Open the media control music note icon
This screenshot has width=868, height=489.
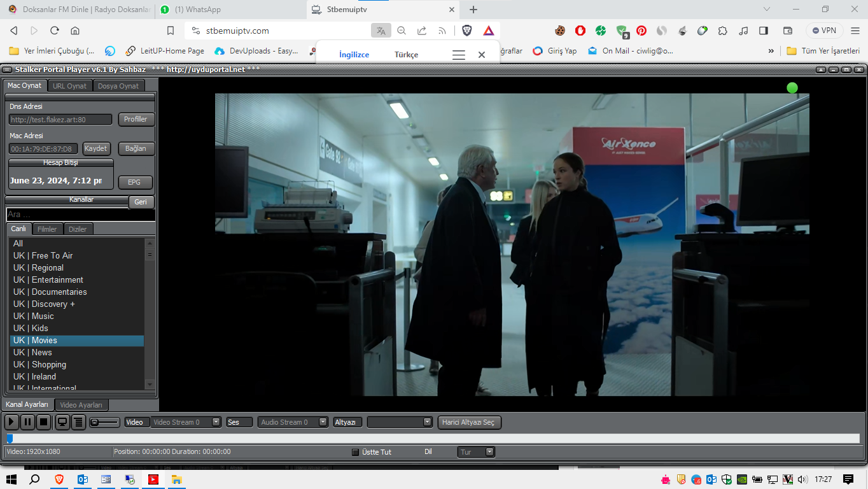[743, 31]
